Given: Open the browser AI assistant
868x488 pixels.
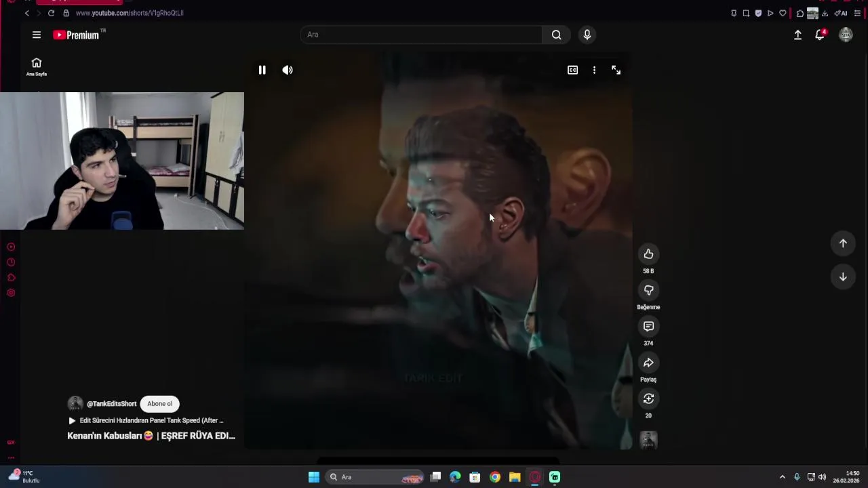Looking at the screenshot, I should point(841,13).
